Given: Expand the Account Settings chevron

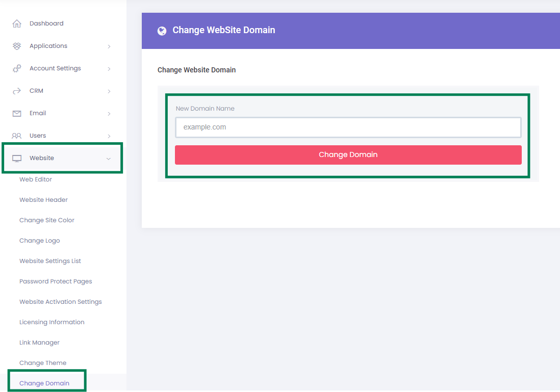Looking at the screenshot, I should coord(109,69).
